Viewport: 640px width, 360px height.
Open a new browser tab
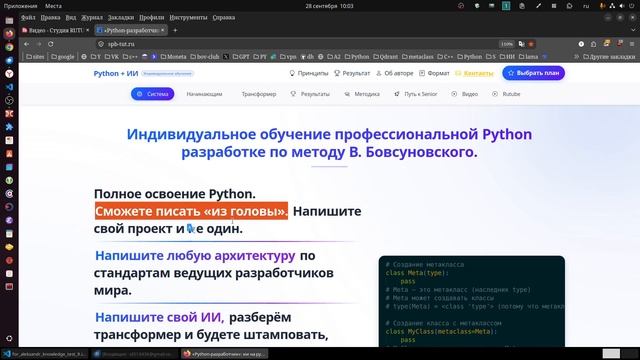(x=175, y=30)
